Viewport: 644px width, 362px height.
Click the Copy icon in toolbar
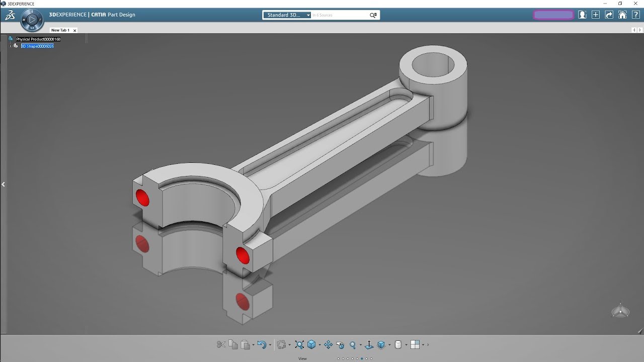click(x=233, y=344)
